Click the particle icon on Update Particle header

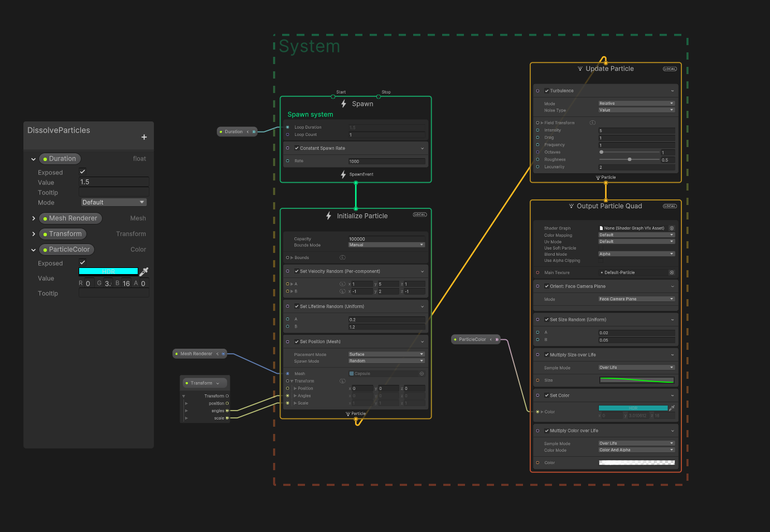click(580, 69)
